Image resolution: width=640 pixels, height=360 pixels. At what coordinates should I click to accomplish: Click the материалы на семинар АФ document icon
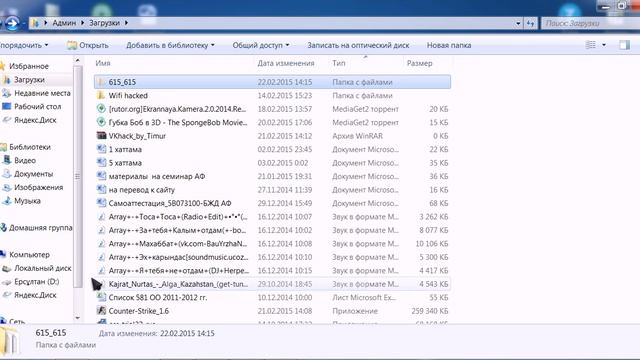pos(101,176)
